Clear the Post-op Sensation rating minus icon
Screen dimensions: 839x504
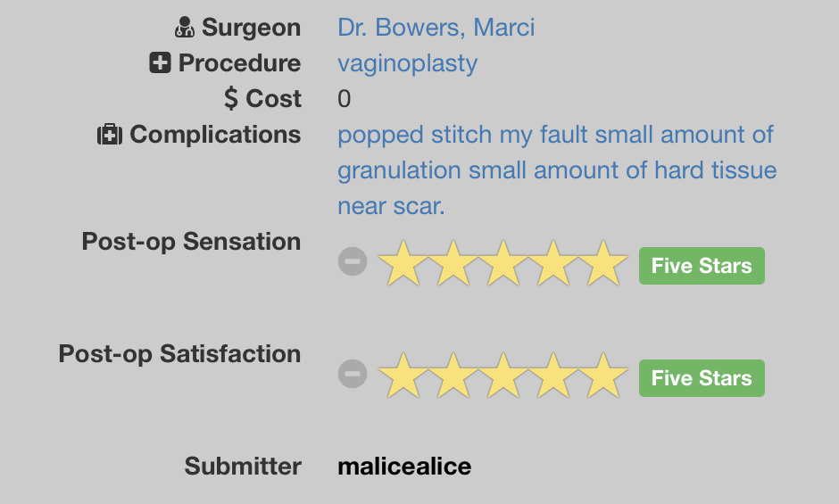coord(353,262)
